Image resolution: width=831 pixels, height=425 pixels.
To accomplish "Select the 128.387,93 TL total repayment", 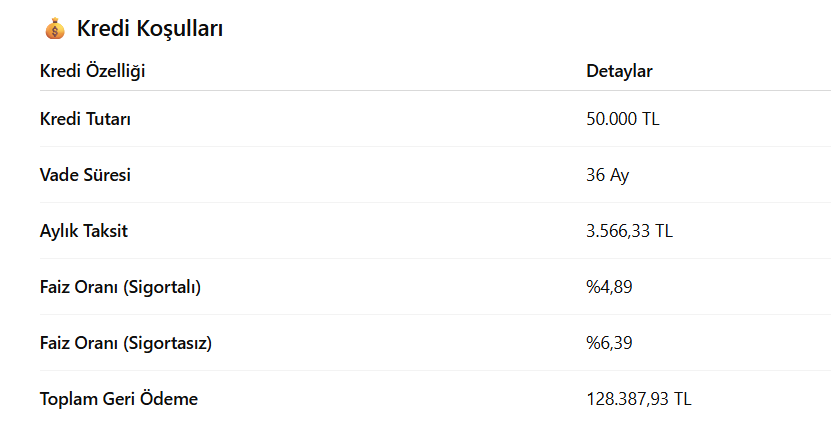I will pyautogui.click(x=638, y=399).
